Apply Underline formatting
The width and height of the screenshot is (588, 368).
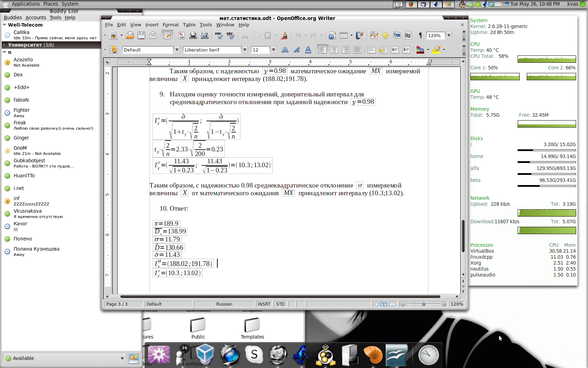coord(308,50)
